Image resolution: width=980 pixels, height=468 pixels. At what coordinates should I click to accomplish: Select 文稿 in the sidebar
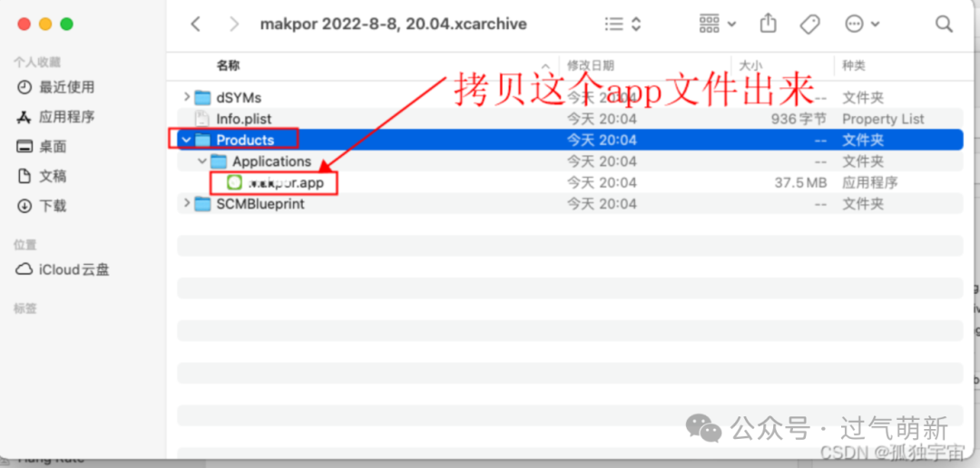[x=54, y=176]
